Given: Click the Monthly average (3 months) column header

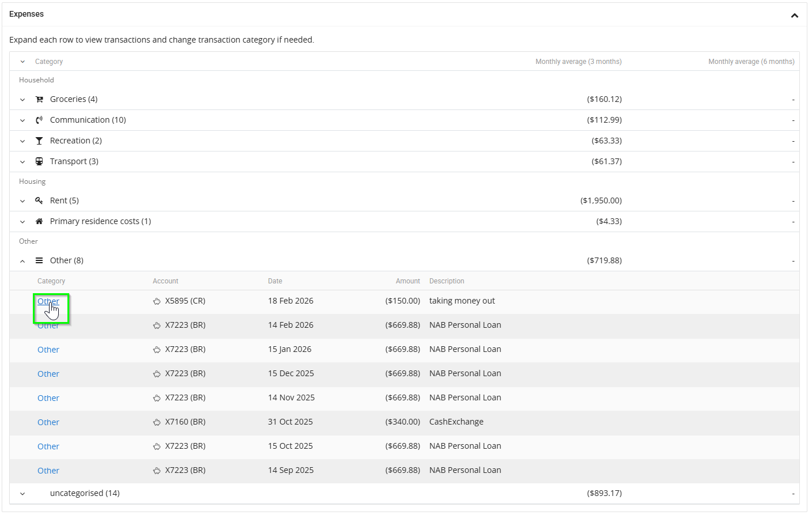Looking at the screenshot, I should [x=578, y=62].
